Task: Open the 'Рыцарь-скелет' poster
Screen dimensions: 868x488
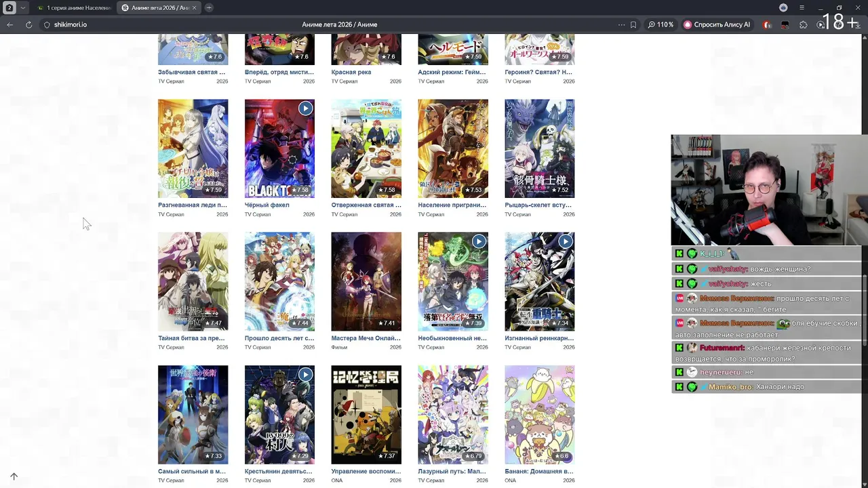Action: click(540, 148)
